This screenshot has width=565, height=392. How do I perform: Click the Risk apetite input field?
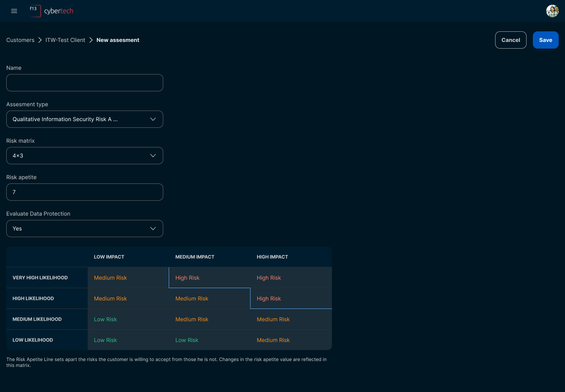(x=85, y=192)
